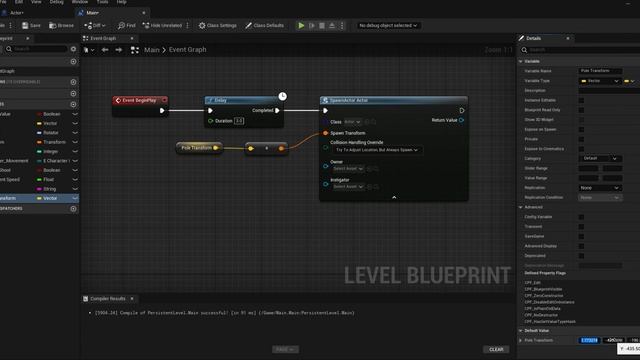This screenshot has height=360, width=640.
Task: Open the Owner Select Asset dropdown
Action: (348, 169)
